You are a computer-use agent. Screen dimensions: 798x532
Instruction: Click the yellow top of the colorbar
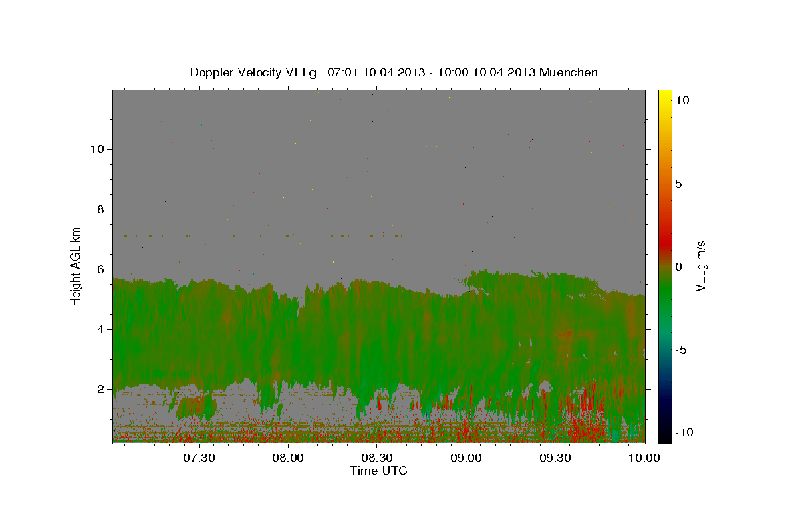click(665, 96)
